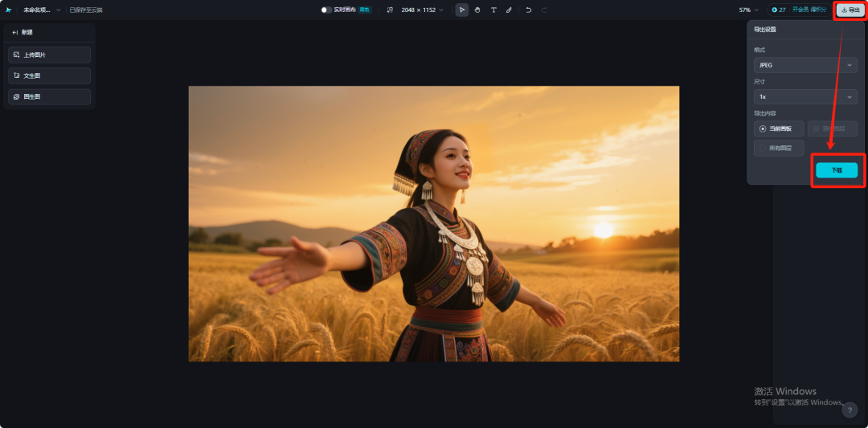
Task: Click the 下载 download button
Action: pos(837,170)
